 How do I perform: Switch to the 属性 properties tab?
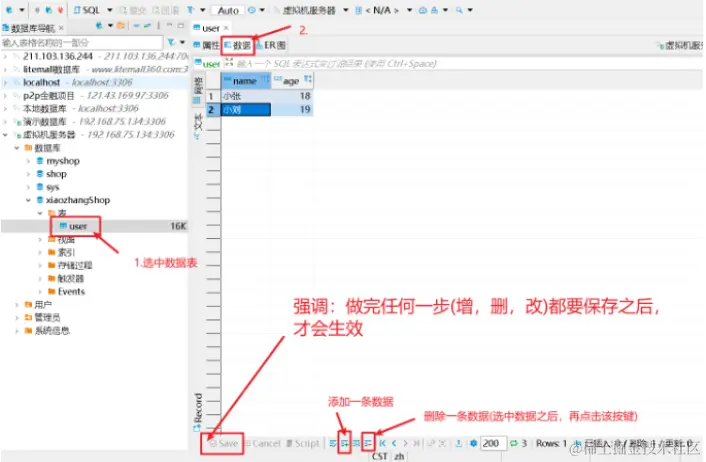[x=206, y=45]
